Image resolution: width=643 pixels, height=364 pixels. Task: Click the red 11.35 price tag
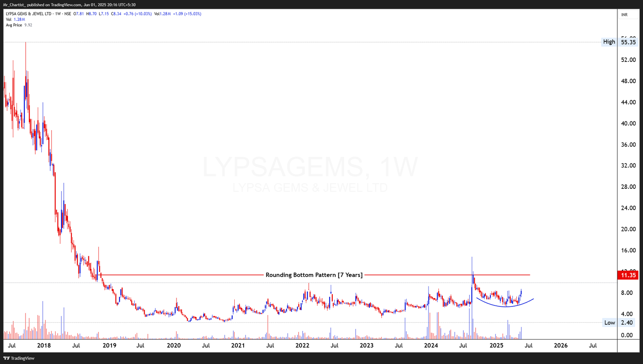(x=629, y=275)
